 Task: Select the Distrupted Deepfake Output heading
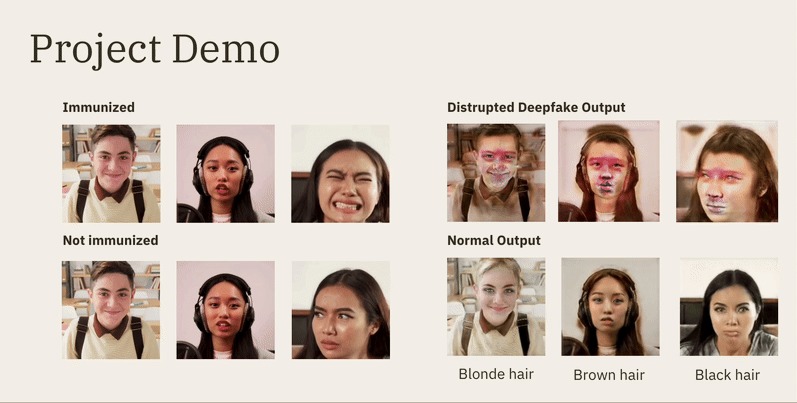click(x=536, y=107)
